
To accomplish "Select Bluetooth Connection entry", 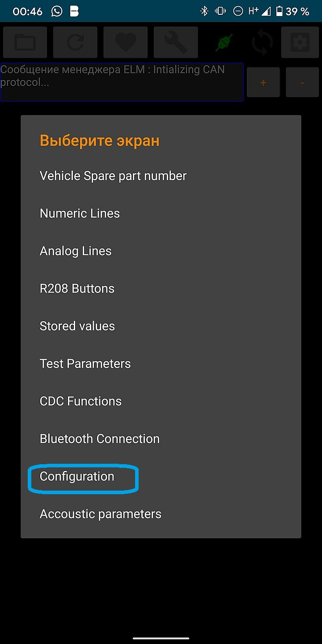I will 100,439.
